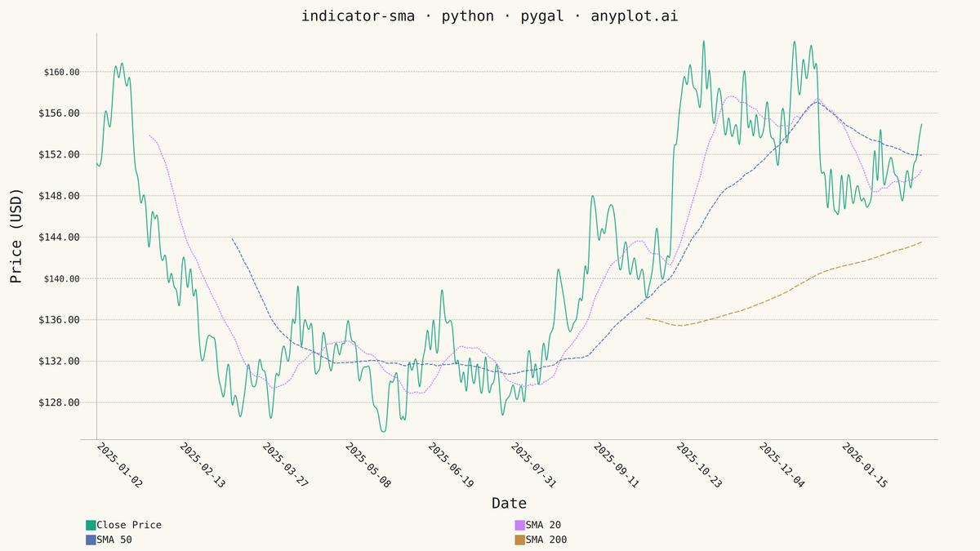Click the start of the blue SMA 50 line
The image size is (980, 551).
click(x=232, y=238)
